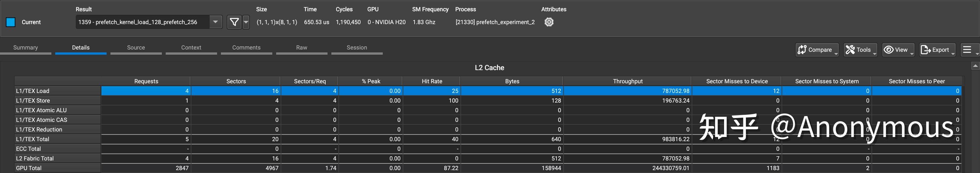Click the process attributes chip icon
The width and height of the screenshot is (980, 173).
548,22
